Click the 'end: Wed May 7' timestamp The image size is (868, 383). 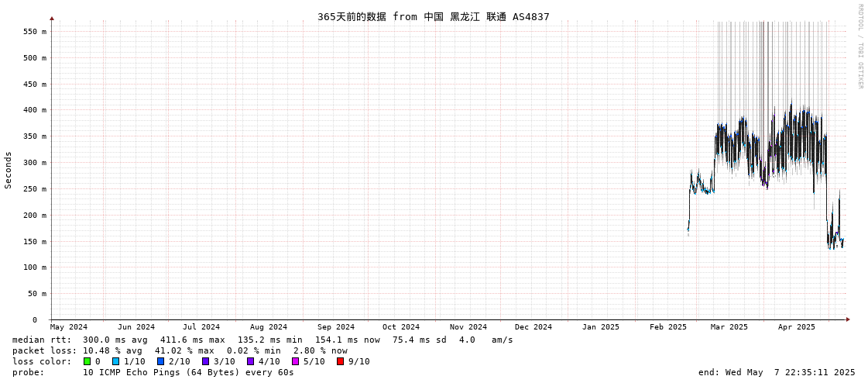point(777,372)
